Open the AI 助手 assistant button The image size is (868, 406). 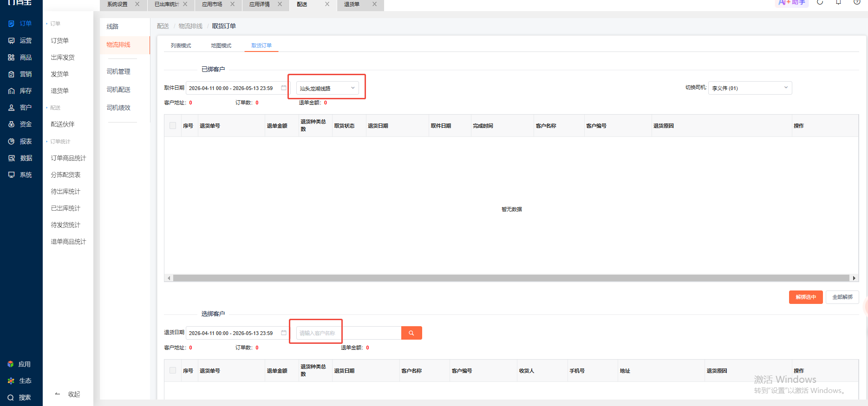792,3
